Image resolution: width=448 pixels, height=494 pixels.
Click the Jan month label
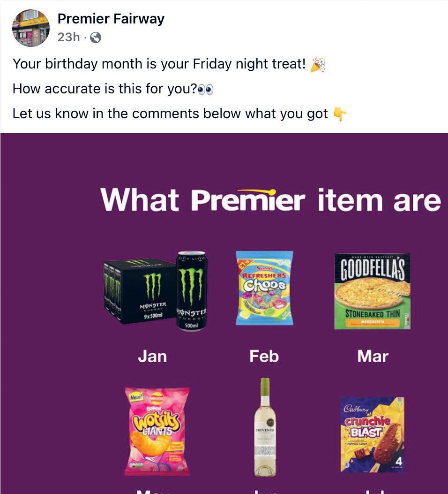pyautogui.click(x=152, y=357)
